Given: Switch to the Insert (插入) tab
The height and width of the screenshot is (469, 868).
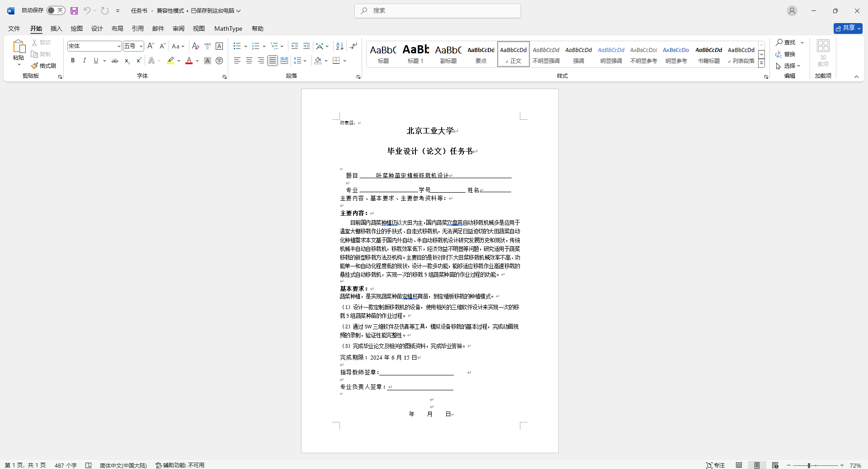Looking at the screenshot, I should point(56,28).
